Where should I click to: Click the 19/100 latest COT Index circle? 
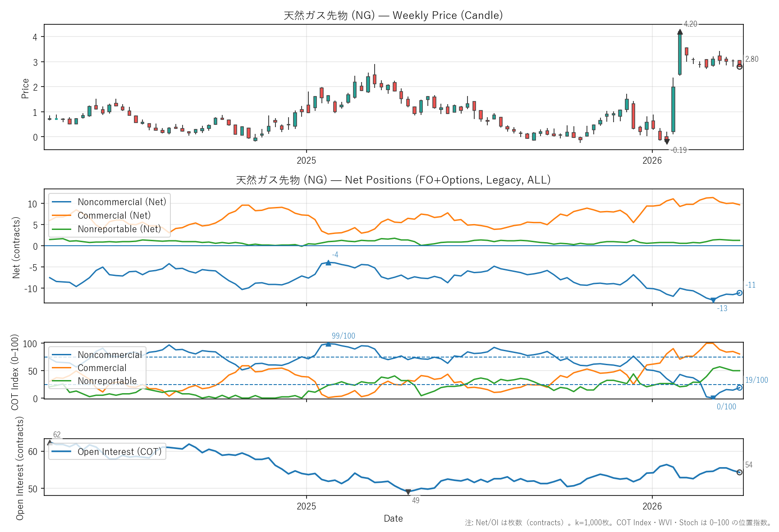739,388
